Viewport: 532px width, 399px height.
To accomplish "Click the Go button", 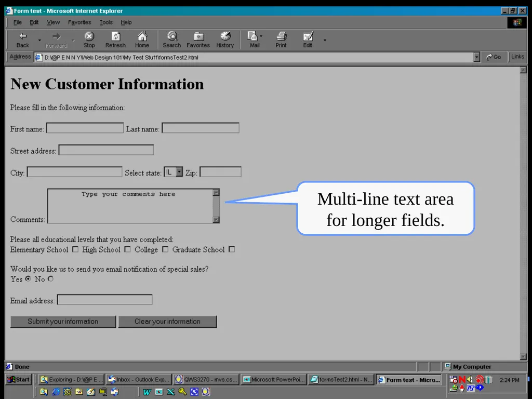I will coord(494,57).
